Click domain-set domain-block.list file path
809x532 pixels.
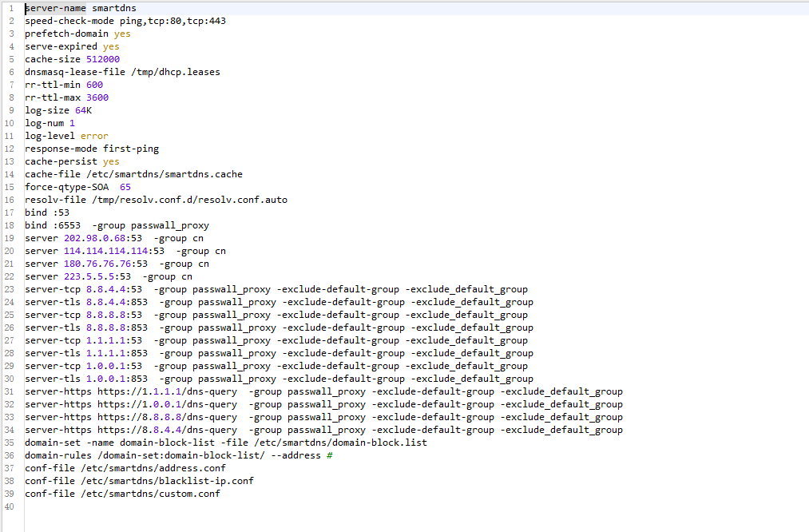[340, 443]
